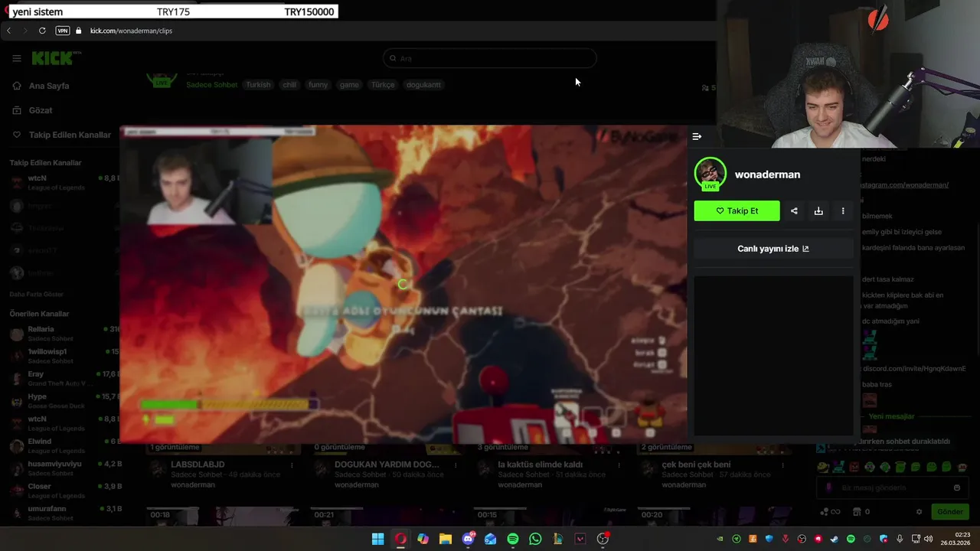The height and width of the screenshot is (551, 980).
Task: Open çek beni çek beni clip
Action: [x=696, y=465]
